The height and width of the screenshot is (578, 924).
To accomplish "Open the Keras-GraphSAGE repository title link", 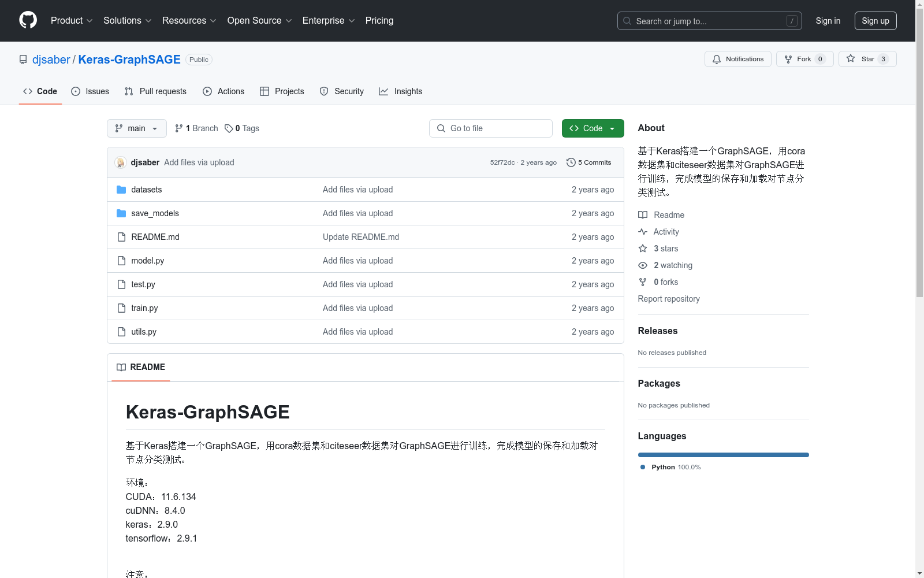I will tap(129, 60).
